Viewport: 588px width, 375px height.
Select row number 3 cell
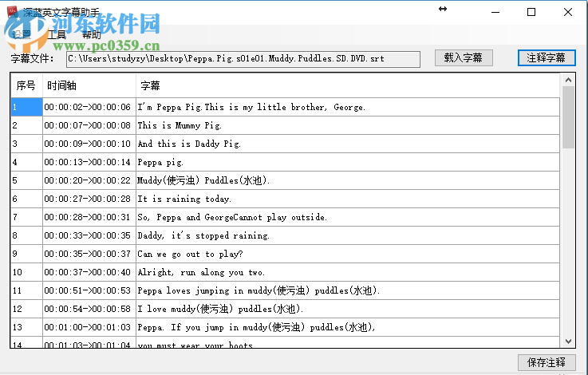tap(26, 144)
